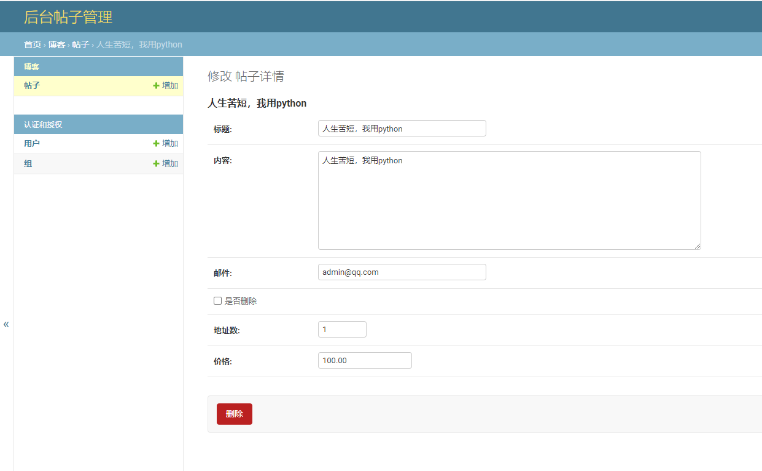The width and height of the screenshot is (762, 471).
Task: Open the 博客 app header in sidebar
Action: pyautogui.click(x=32, y=67)
